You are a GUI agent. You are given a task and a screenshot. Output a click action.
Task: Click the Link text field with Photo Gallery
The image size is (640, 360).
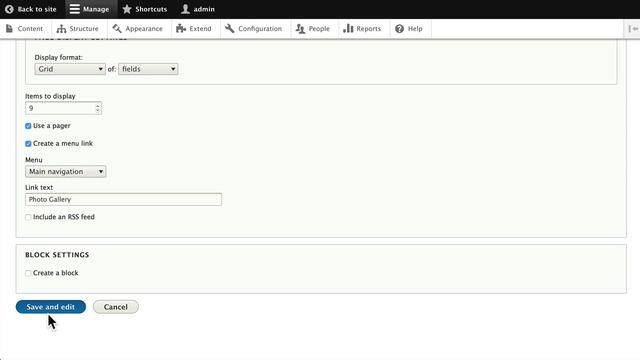click(123, 200)
